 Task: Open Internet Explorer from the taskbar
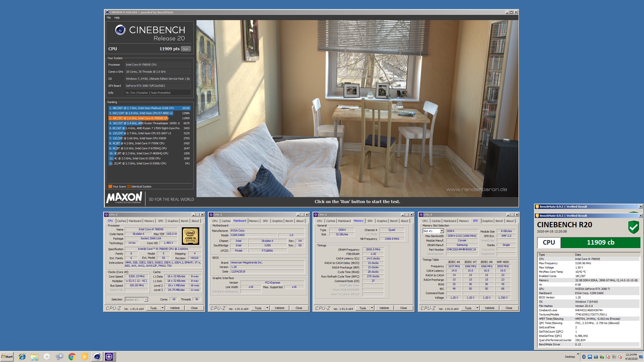tap(22, 356)
